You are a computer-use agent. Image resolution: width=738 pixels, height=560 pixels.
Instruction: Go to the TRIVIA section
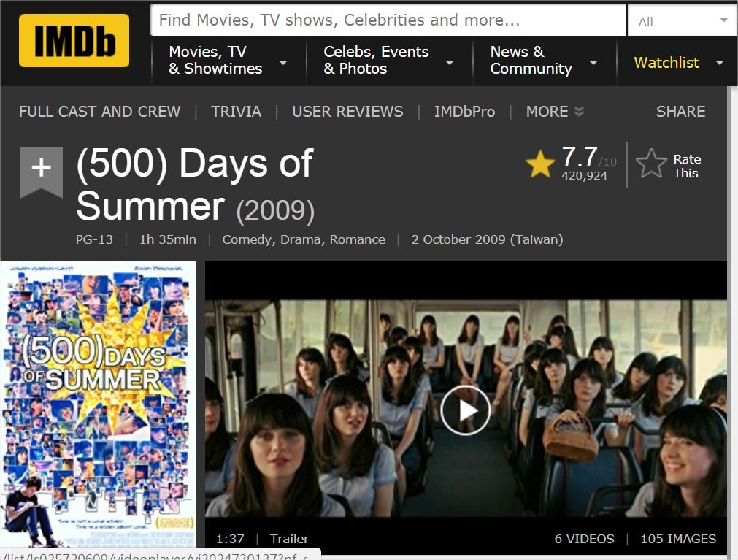click(x=236, y=112)
